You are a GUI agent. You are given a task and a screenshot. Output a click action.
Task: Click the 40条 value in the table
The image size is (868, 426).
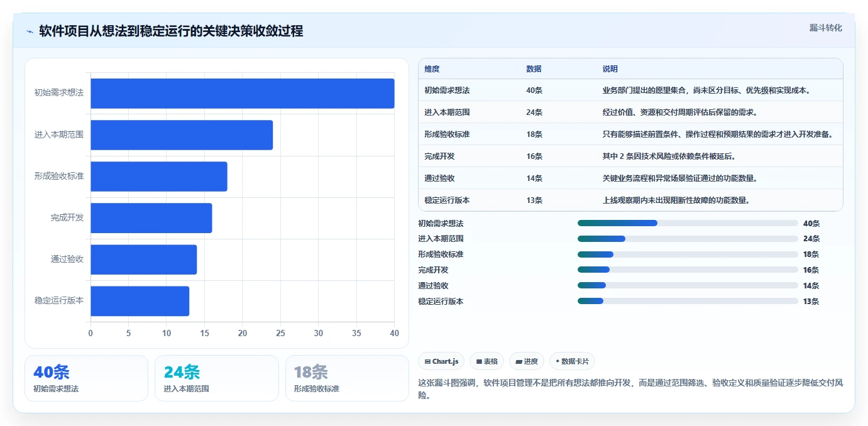click(534, 90)
